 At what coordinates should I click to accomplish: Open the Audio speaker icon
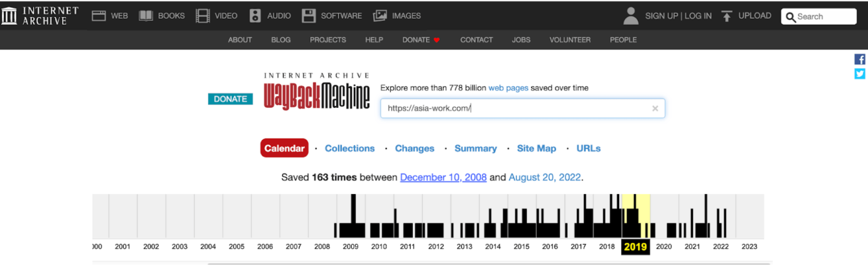[255, 16]
